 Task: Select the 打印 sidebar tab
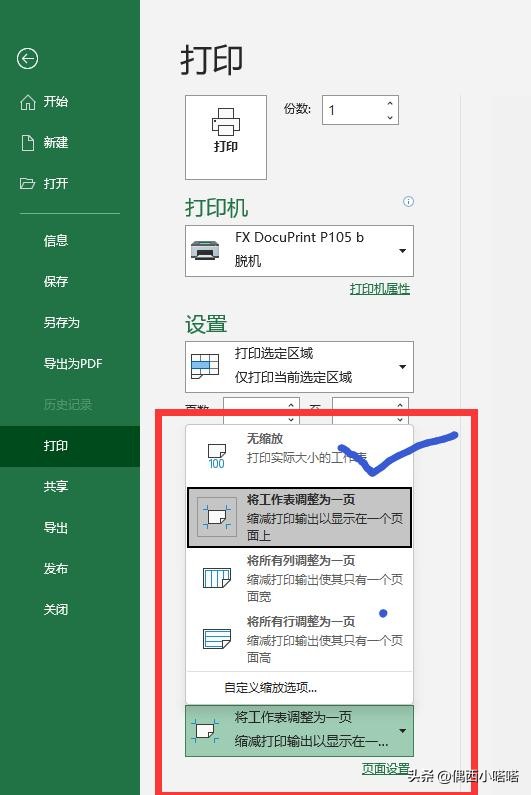pyautogui.click(x=70, y=446)
